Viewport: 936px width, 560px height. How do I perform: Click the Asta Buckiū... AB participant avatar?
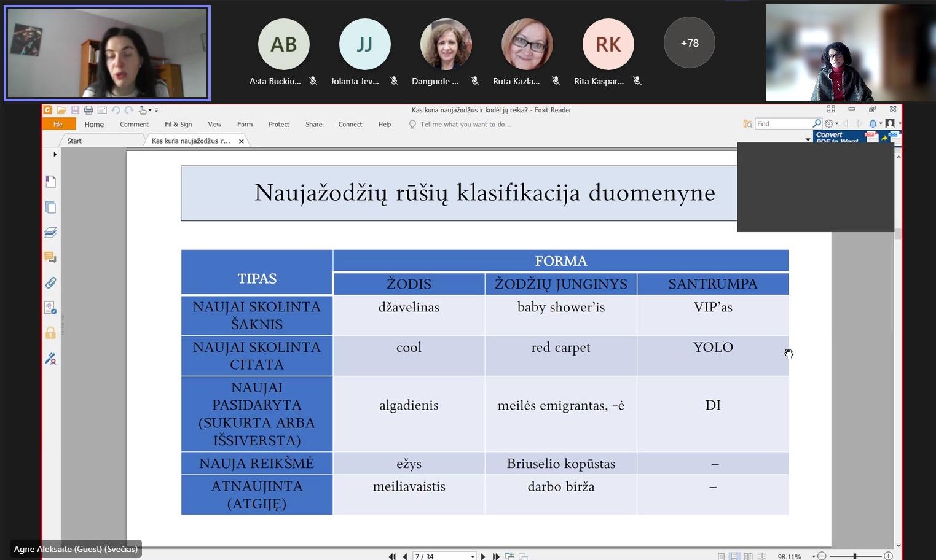point(284,44)
